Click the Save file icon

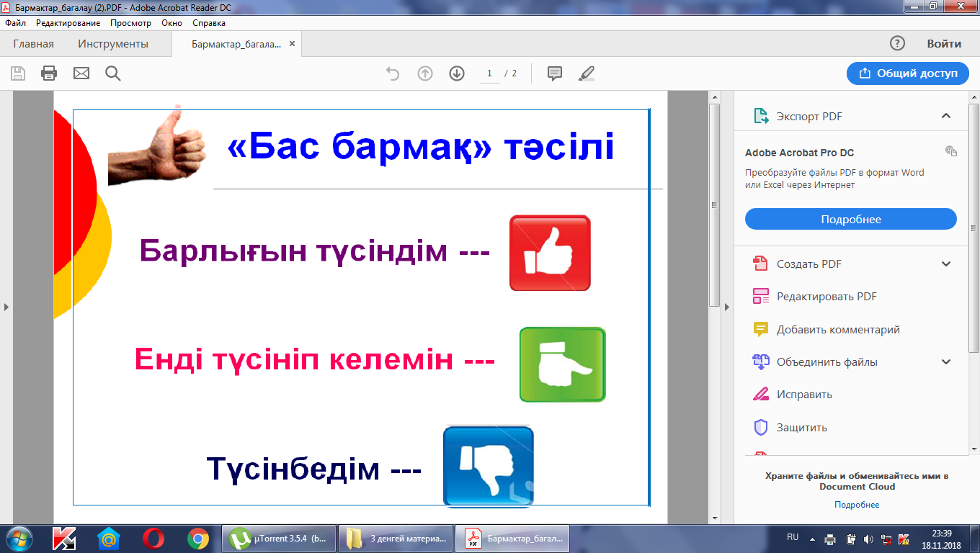pyautogui.click(x=18, y=73)
